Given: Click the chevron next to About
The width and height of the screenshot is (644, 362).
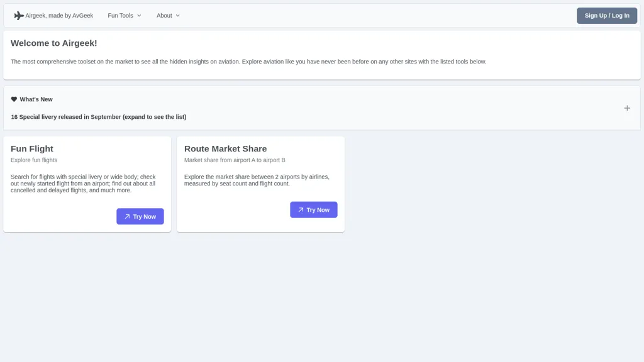Looking at the screenshot, I should (x=177, y=16).
